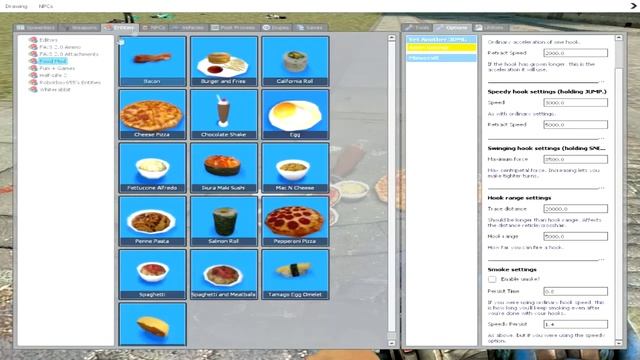The image size is (640, 360).
Task: Select the tool list entry below the yellow one
Action: 441,58
